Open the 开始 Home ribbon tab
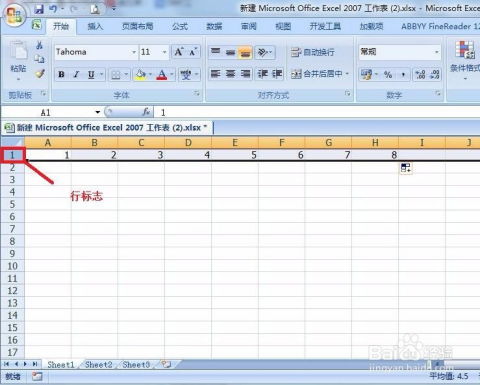 (x=61, y=26)
